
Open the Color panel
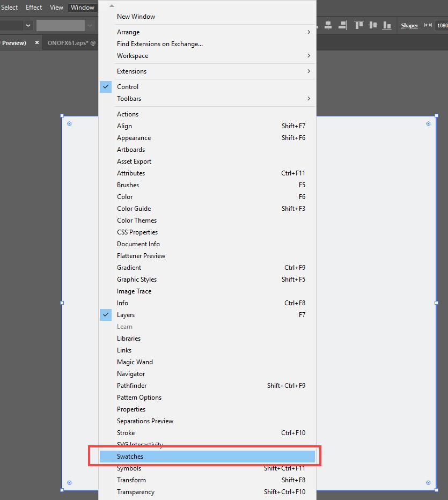(207, 197)
